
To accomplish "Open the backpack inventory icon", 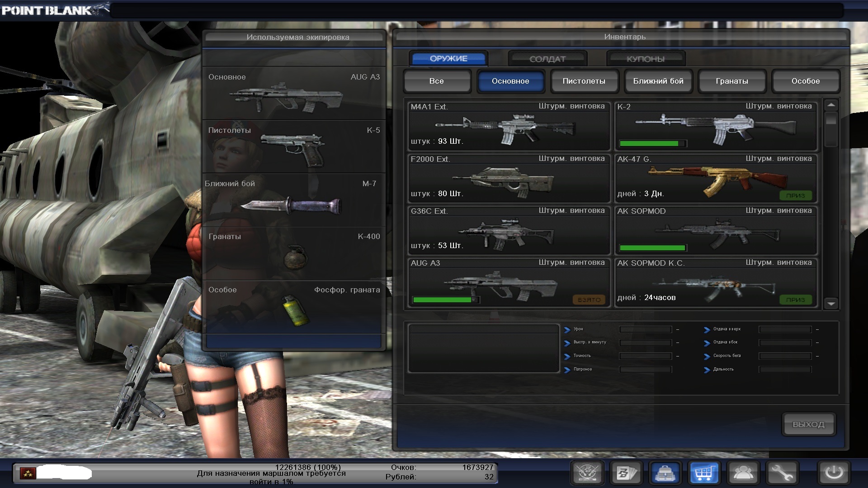I will click(x=665, y=473).
